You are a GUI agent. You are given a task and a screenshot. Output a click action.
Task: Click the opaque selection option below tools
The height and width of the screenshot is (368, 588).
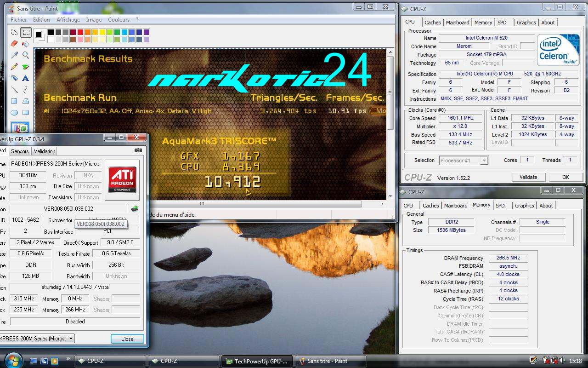tap(21, 128)
